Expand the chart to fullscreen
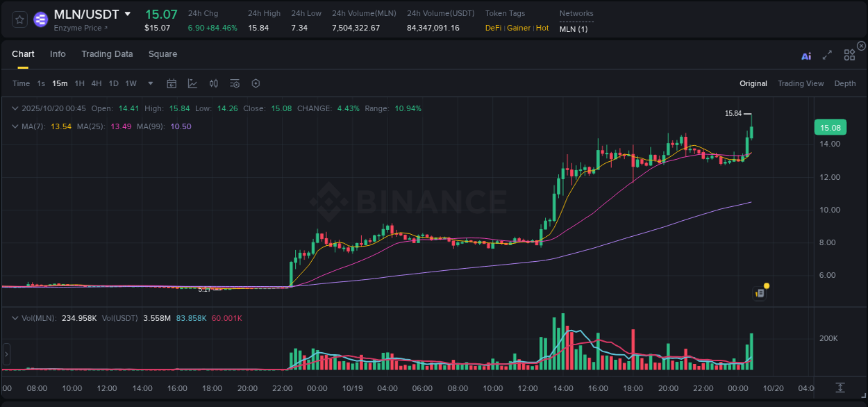The image size is (868, 407). tap(826, 56)
